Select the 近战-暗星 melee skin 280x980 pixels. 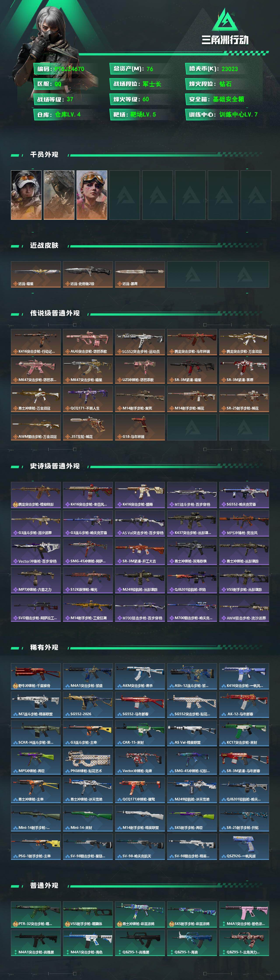tap(36, 274)
